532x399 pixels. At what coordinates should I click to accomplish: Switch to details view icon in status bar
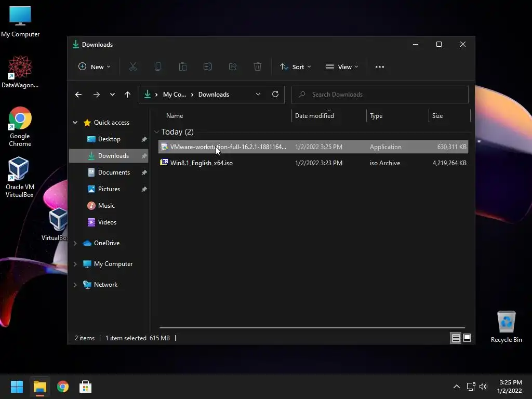pyautogui.click(x=456, y=338)
